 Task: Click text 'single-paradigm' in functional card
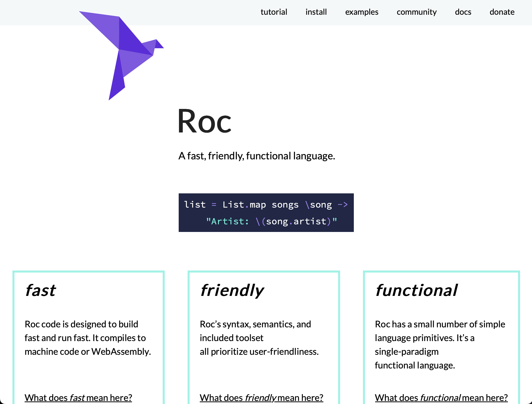[407, 352]
